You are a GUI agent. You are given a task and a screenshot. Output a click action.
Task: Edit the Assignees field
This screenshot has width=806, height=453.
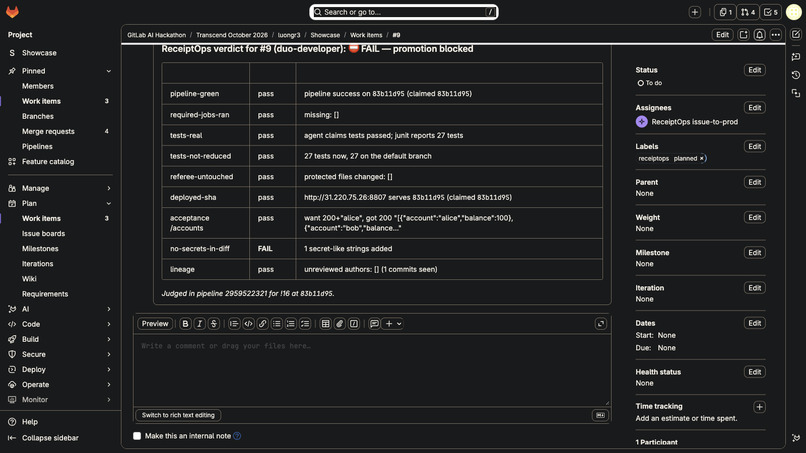755,107
